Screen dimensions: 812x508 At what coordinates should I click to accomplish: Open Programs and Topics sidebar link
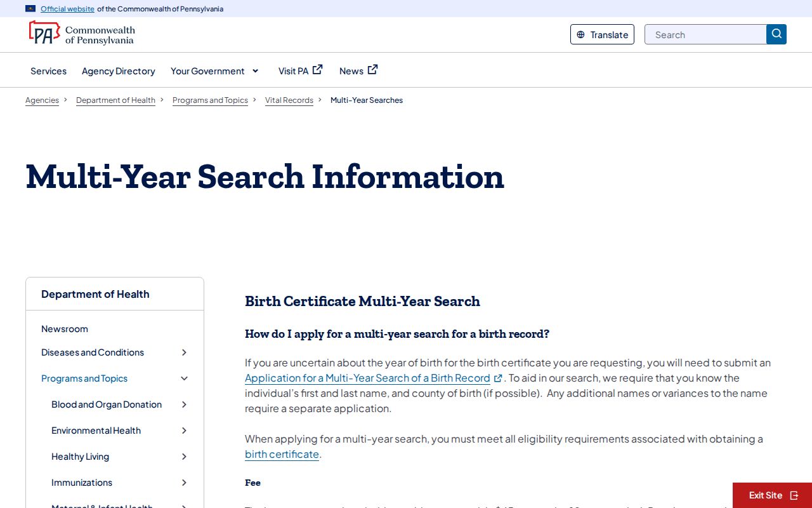(84, 378)
